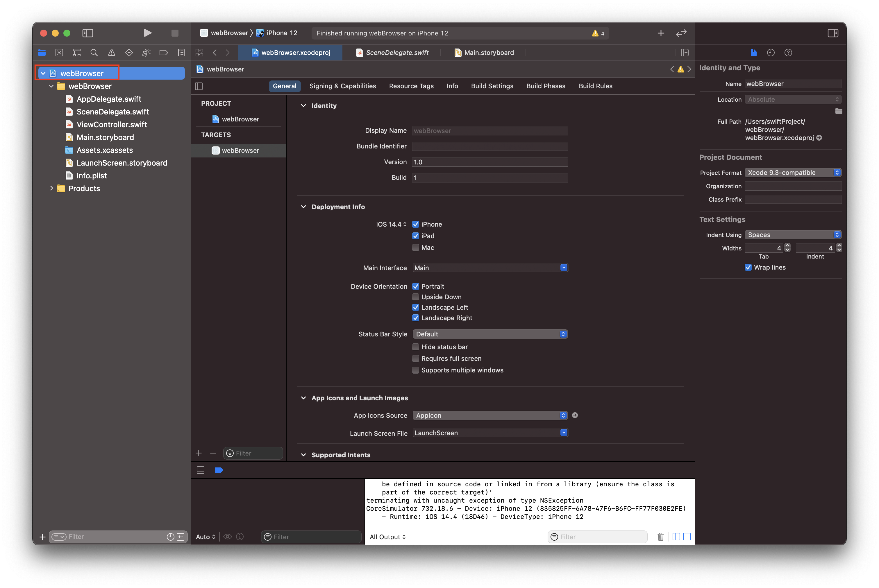Click the related items grid icon
The height and width of the screenshot is (588, 879).
(x=199, y=53)
